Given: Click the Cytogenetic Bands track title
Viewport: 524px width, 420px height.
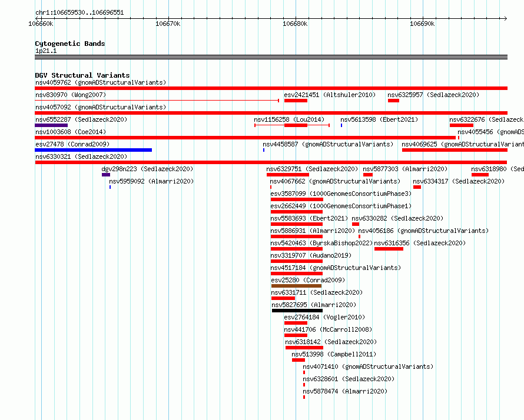Looking at the screenshot, I should pyautogui.click(x=70, y=44).
